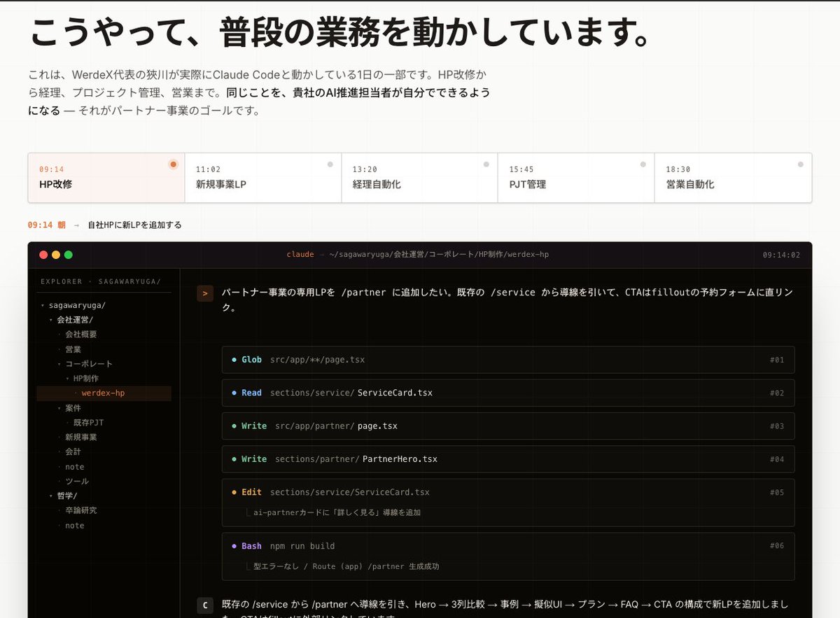Click the bullet dot of the Bash row
This screenshot has width=840, height=618.
234,546
